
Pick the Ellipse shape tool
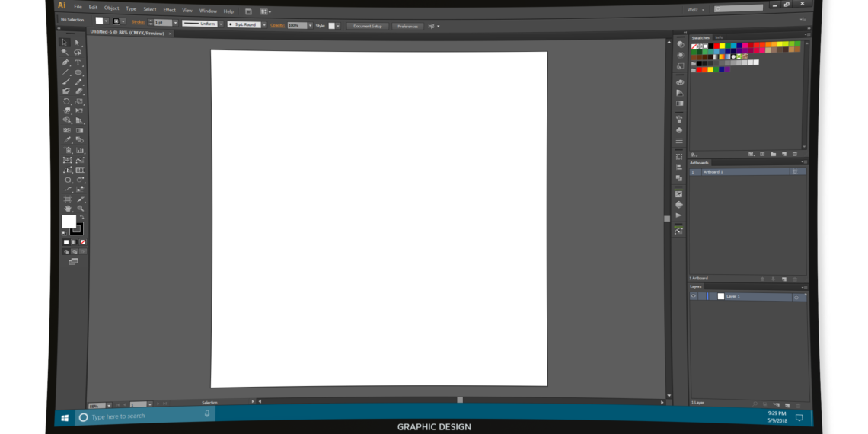tap(78, 72)
